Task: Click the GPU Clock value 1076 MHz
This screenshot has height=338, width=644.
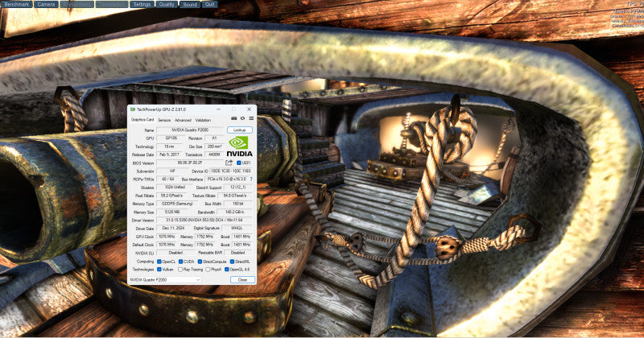Action: click(x=167, y=237)
